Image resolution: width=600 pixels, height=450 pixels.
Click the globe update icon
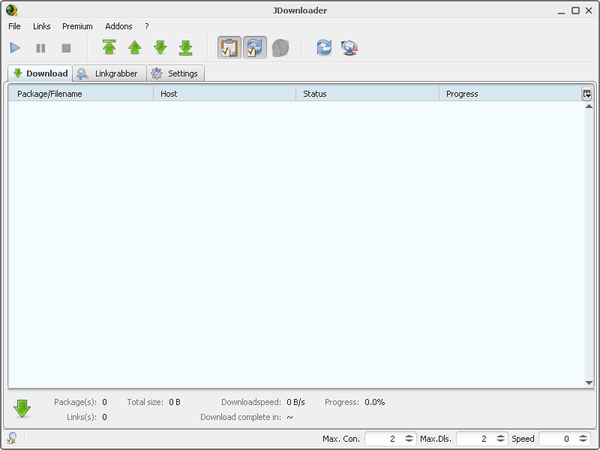tap(349, 48)
